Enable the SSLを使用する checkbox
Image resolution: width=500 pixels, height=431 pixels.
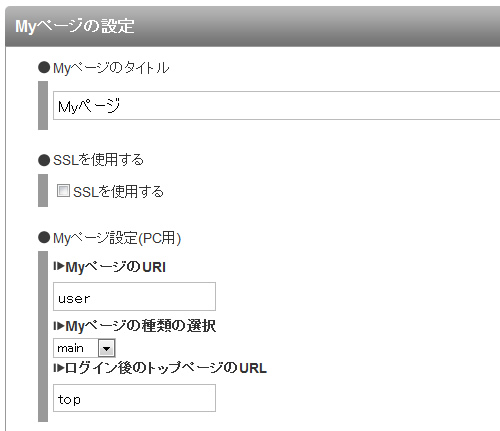[63, 191]
